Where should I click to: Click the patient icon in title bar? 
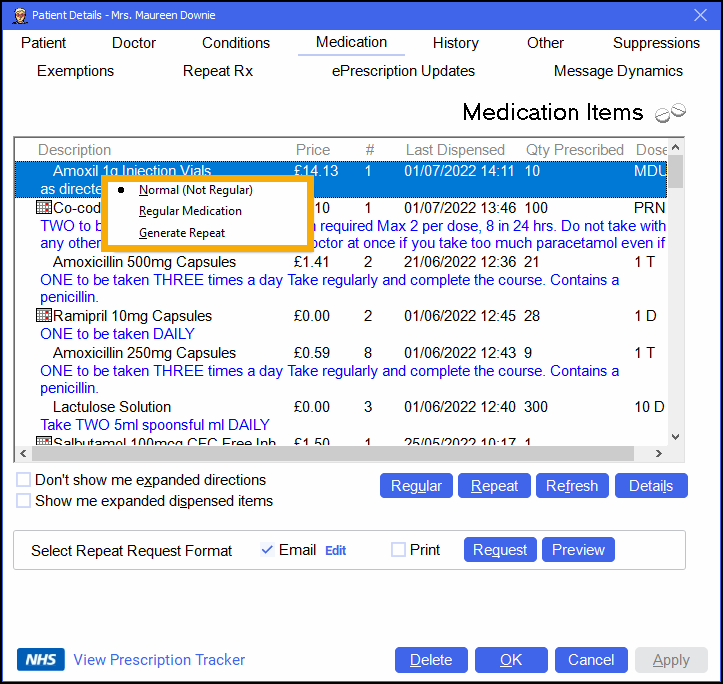[15, 16]
